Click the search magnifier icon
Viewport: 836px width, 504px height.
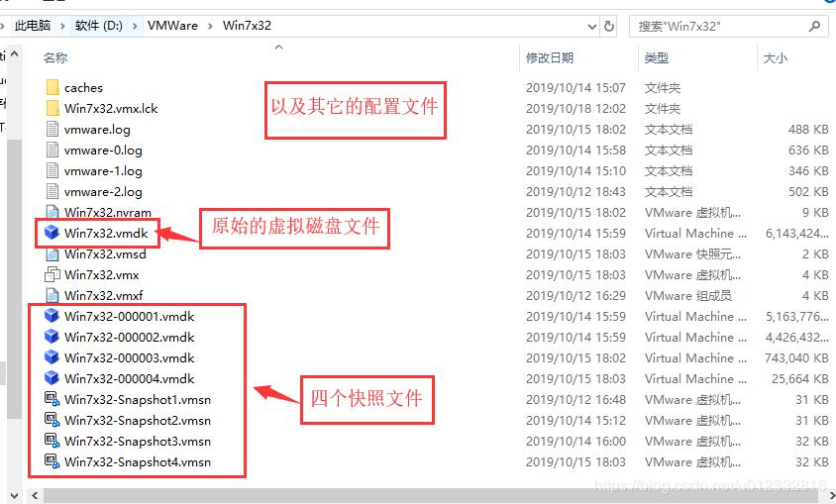click(x=814, y=26)
